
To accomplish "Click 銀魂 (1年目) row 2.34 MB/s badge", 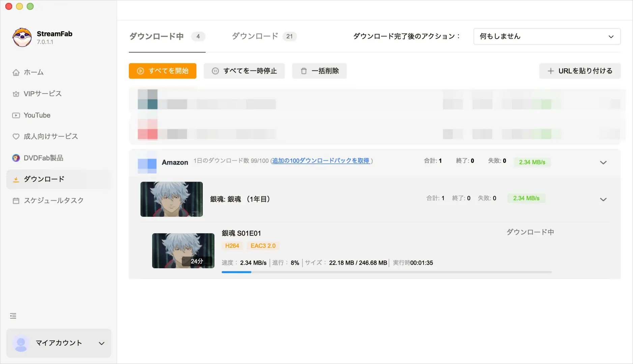I will 526,198.
